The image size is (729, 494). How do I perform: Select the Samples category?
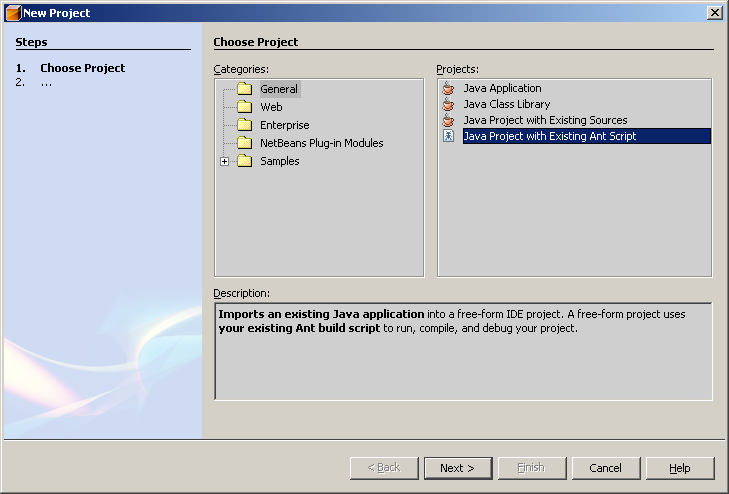tap(279, 161)
